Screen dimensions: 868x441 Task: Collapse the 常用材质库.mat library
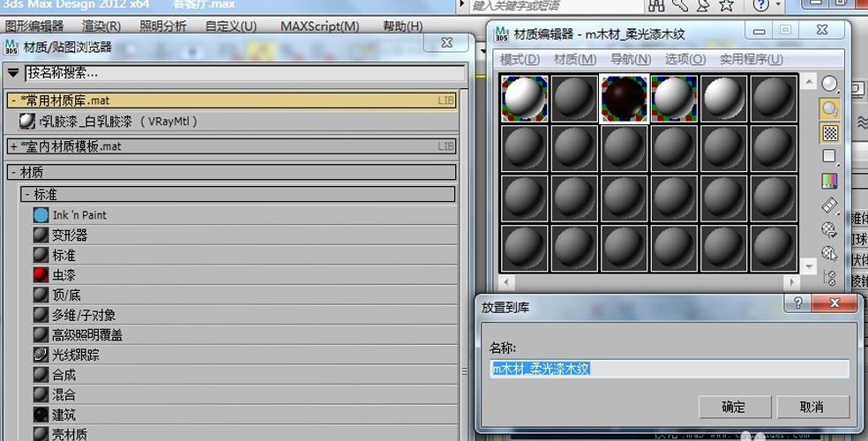click(x=14, y=101)
